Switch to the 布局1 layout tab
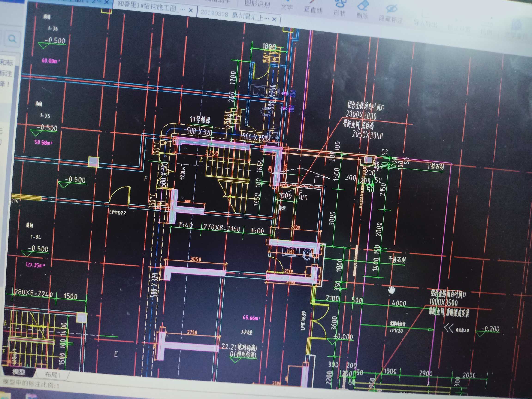Image resolution: width=532 pixels, height=399 pixels. (x=53, y=375)
